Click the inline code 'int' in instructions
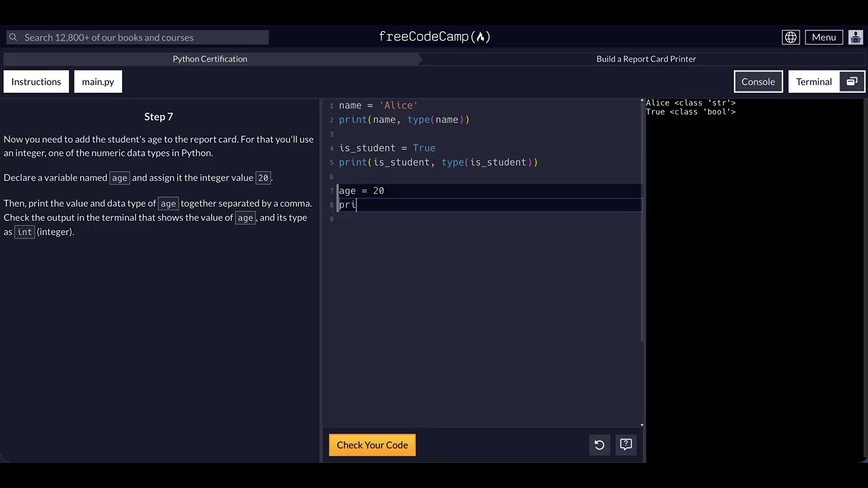The image size is (868, 488). click(24, 232)
